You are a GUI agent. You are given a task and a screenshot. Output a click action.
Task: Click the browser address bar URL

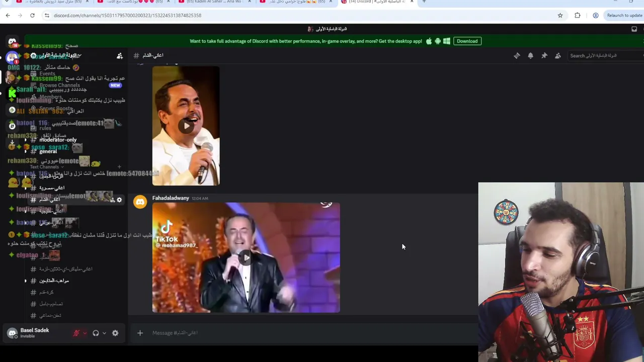tap(127, 16)
